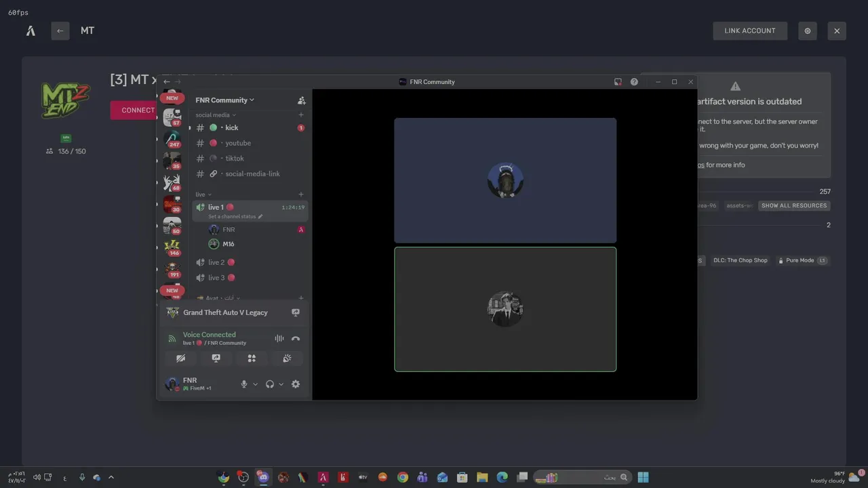Click FiveM logo at top left
This screenshot has width=868, height=488.
tap(31, 30)
